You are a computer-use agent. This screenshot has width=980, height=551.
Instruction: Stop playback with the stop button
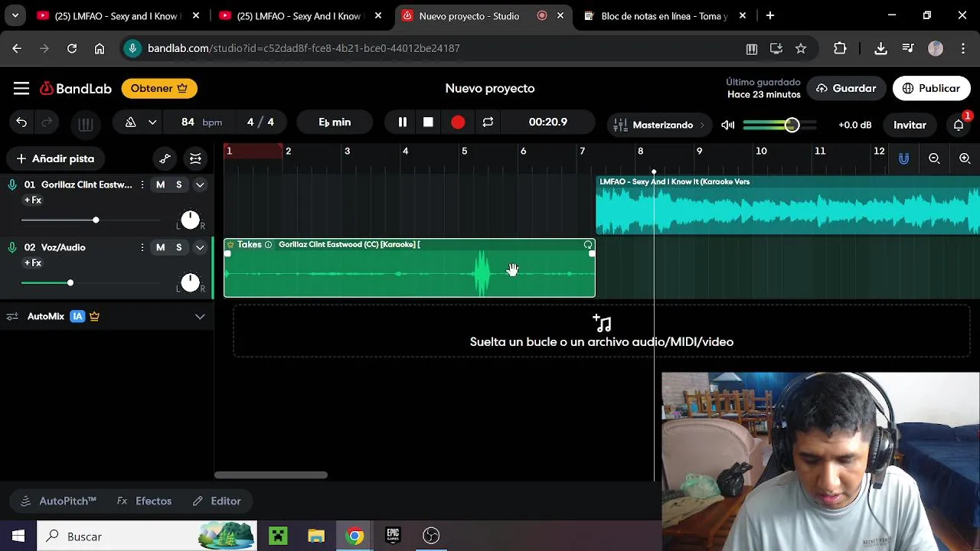tap(428, 122)
